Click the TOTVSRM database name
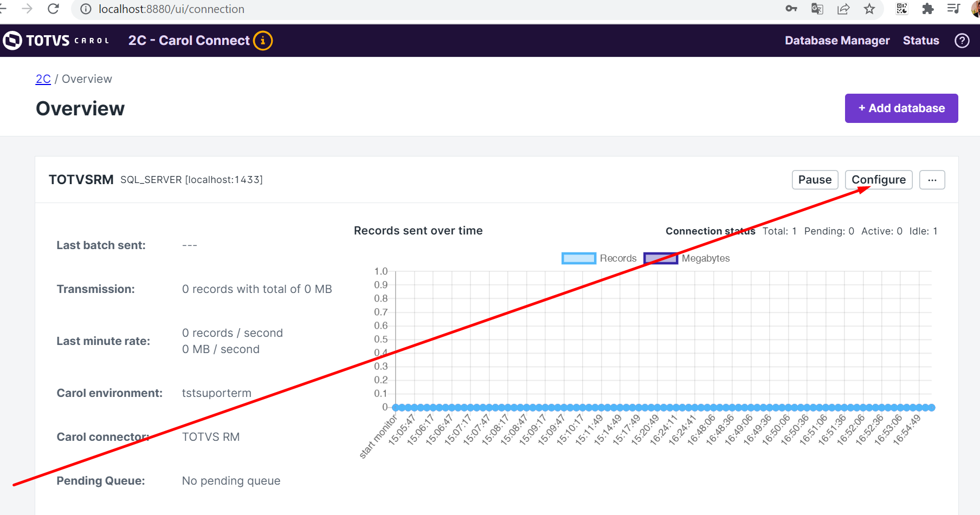The width and height of the screenshot is (980, 515). tap(81, 180)
